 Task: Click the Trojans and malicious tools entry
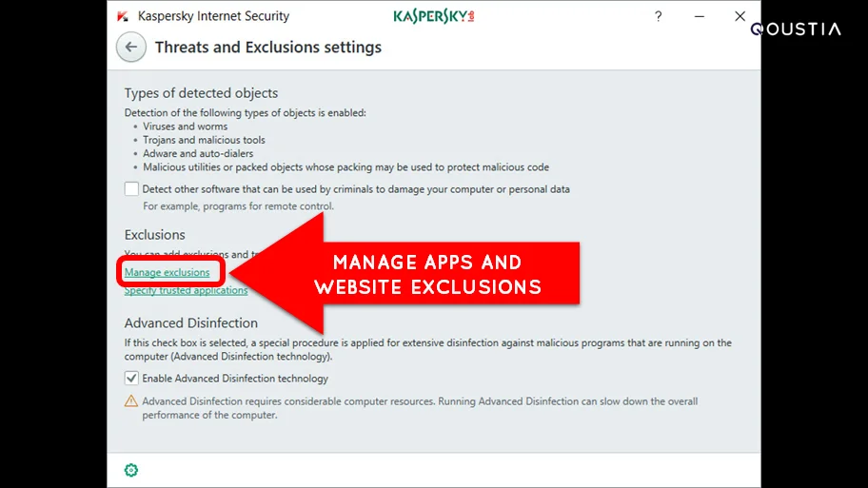coord(204,140)
